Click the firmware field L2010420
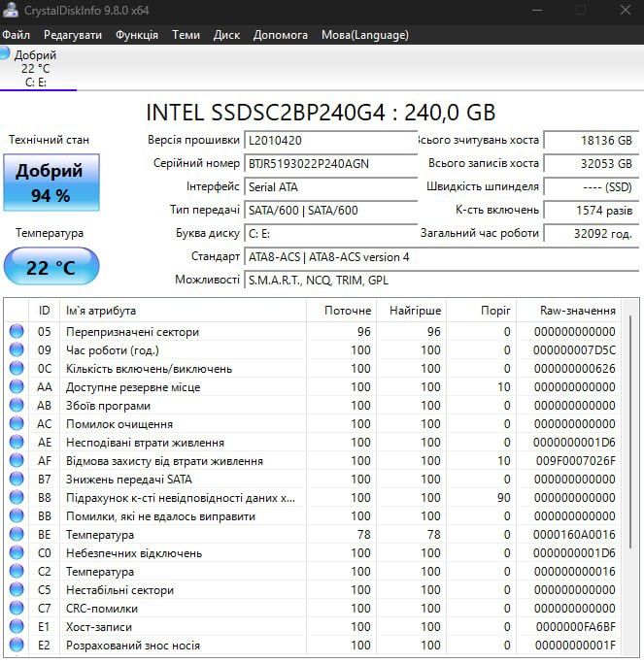The image size is (644, 663). [x=330, y=141]
